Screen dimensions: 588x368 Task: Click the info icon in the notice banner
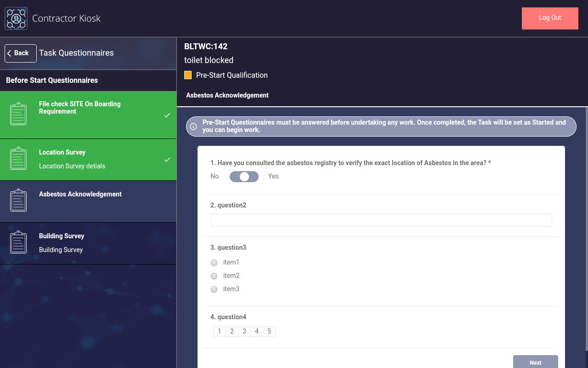point(193,126)
